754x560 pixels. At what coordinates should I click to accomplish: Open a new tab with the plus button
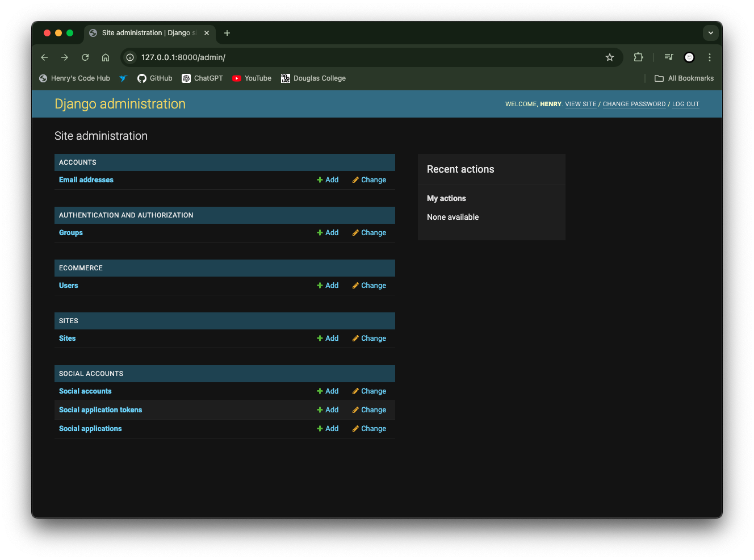(x=227, y=33)
